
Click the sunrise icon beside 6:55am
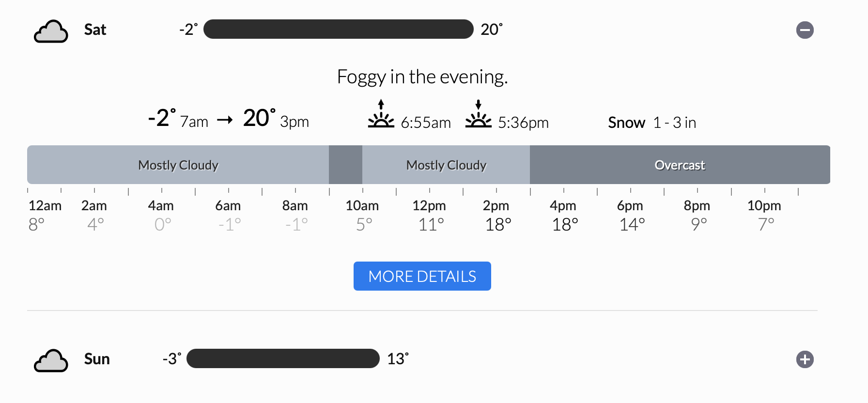(381, 114)
